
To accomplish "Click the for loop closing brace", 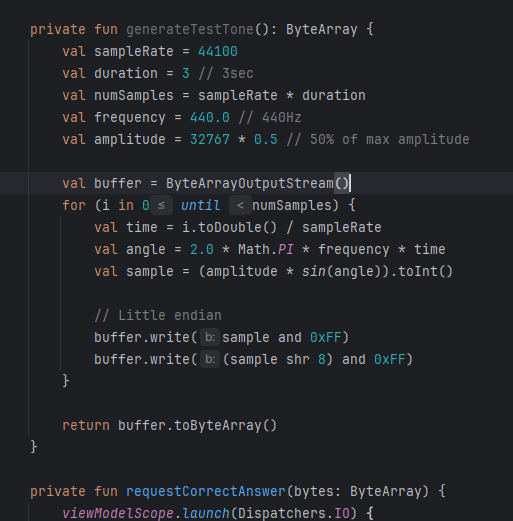I will tap(66, 381).
